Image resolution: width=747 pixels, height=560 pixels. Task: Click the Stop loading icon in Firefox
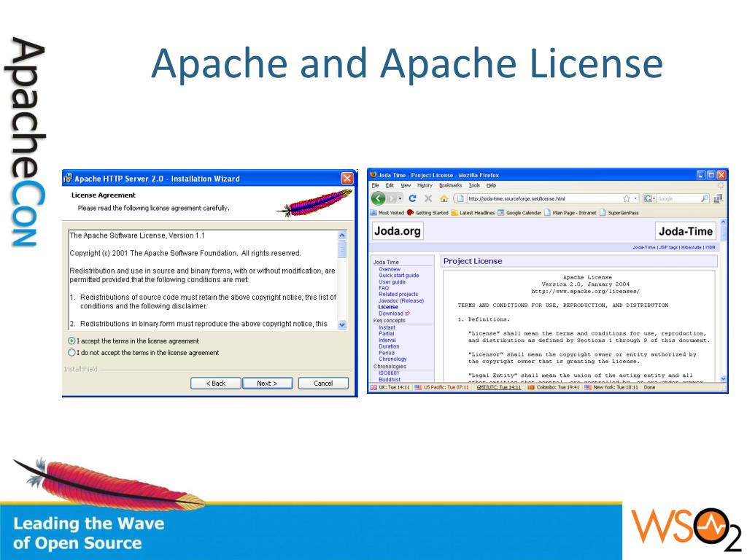(x=427, y=198)
